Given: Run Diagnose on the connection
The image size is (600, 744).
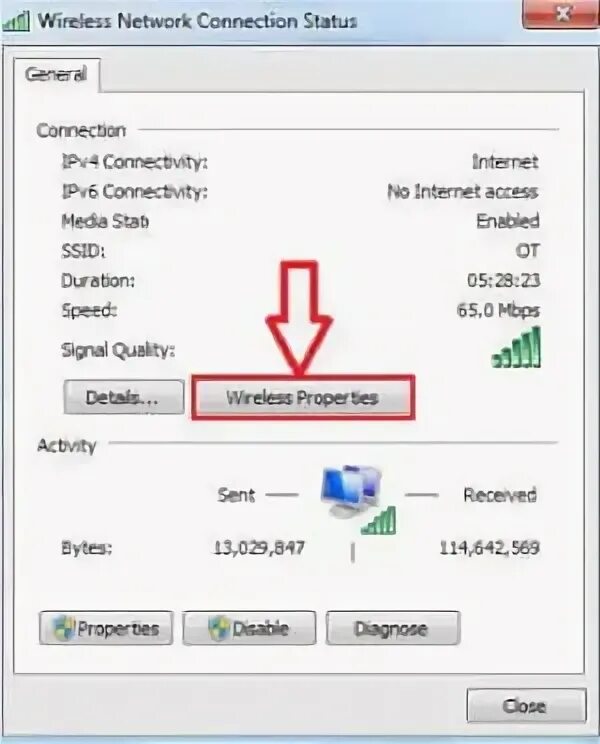Looking at the screenshot, I should [393, 628].
